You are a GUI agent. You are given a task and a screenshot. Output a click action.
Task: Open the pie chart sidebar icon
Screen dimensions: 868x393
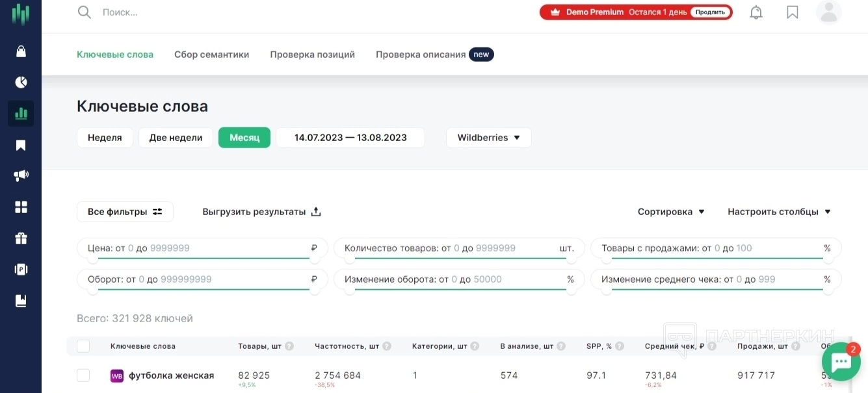click(21, 82)
